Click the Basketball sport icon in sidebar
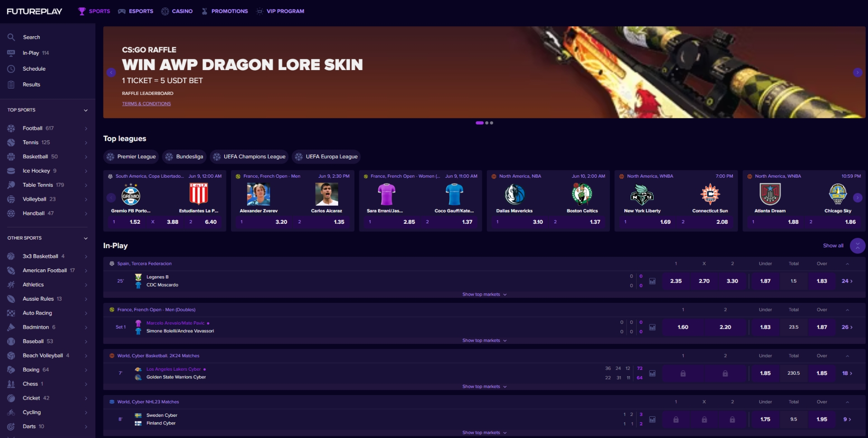 coord(11,157)
